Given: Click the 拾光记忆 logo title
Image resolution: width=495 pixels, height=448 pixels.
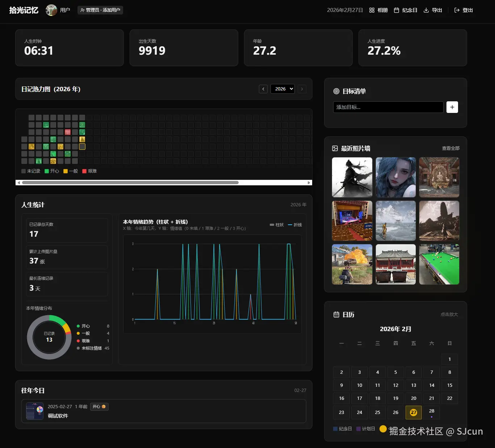Looking at the screenshot, I should coord(24,10).
